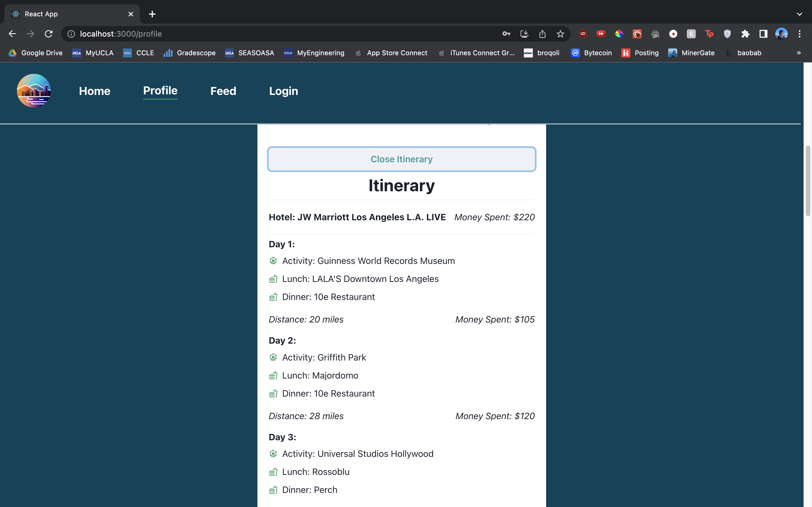The height and width of the screenshot is (507, 812).
Task: Click the app logo in navbar
Action: coord(34,90)
